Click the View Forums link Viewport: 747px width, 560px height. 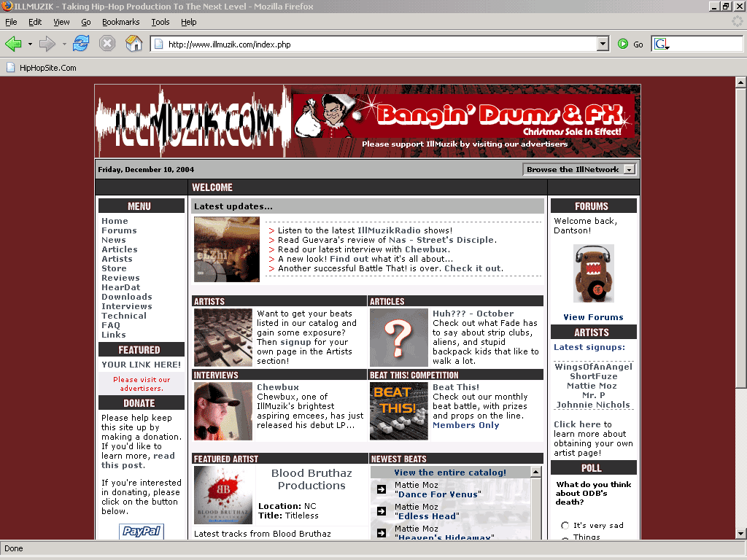pyautogui.click(x=593, y=317)
